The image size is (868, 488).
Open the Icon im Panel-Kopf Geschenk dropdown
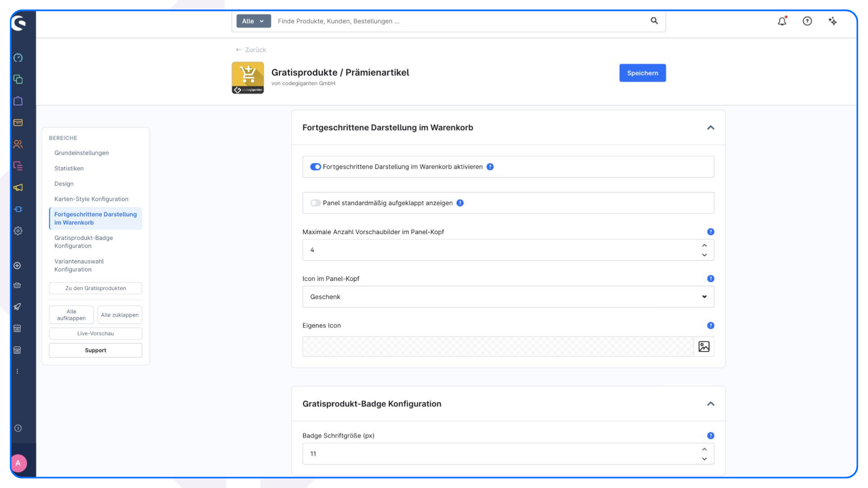point(508,297)
